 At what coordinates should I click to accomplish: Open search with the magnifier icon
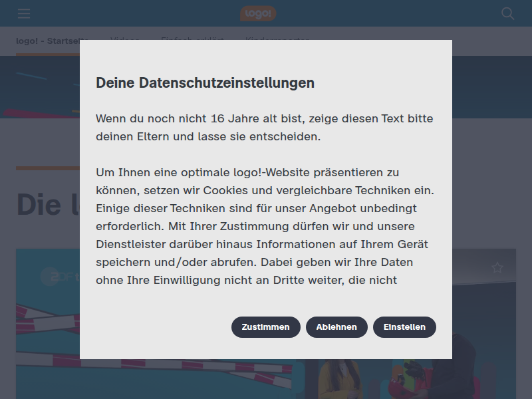[507, 13]
